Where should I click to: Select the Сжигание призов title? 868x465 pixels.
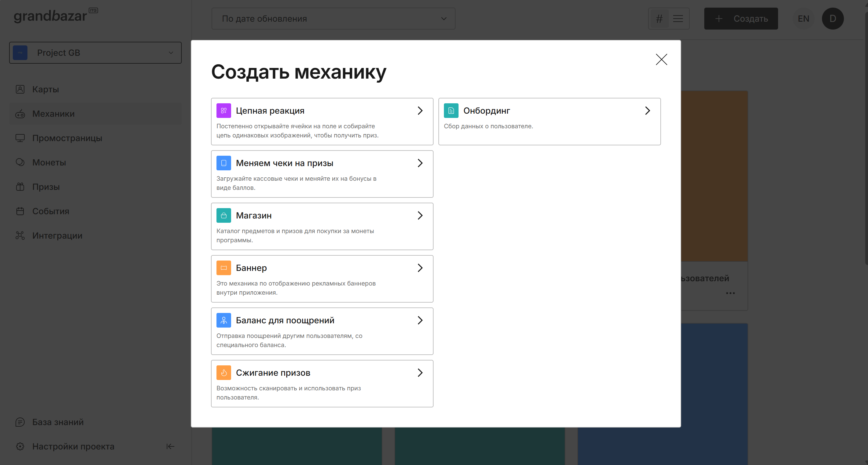pyautogui.click(x=273, y=373)
